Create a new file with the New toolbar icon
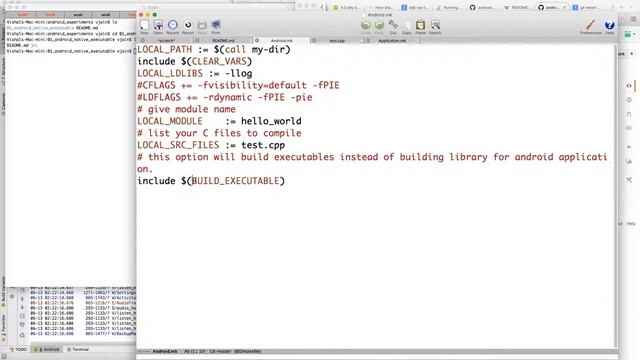640x360 pixels. tap(144, 26)
